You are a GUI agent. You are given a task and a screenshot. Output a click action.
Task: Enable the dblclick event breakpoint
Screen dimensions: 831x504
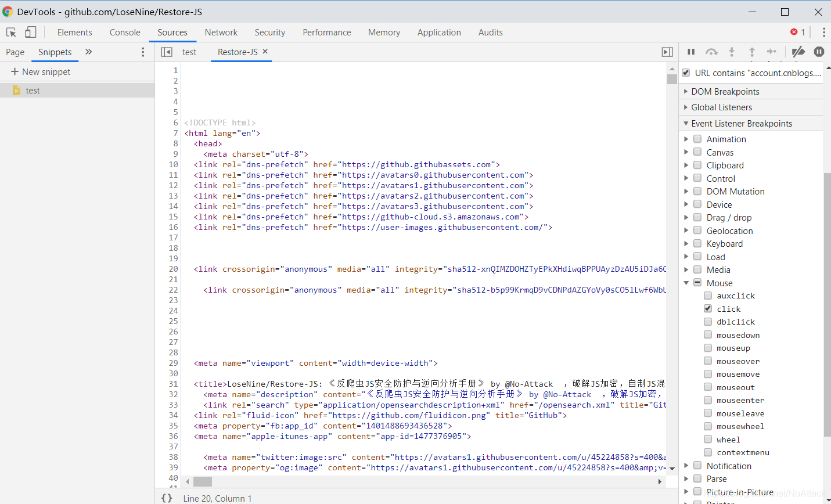click(x=708, y=322)
